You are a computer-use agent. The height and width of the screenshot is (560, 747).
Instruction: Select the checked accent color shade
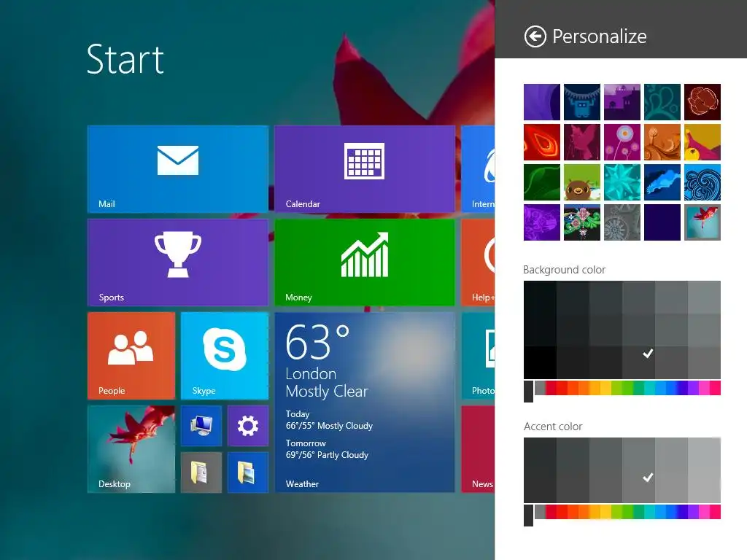coord(638,470)
